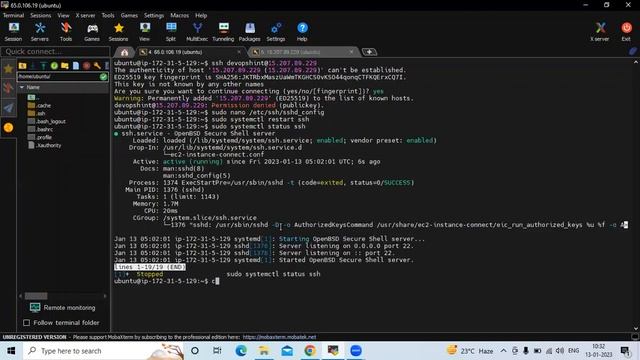This screenshot has height=360, width=640.
Task: Click the SFTP red delete icon
Action: (87, 66)
